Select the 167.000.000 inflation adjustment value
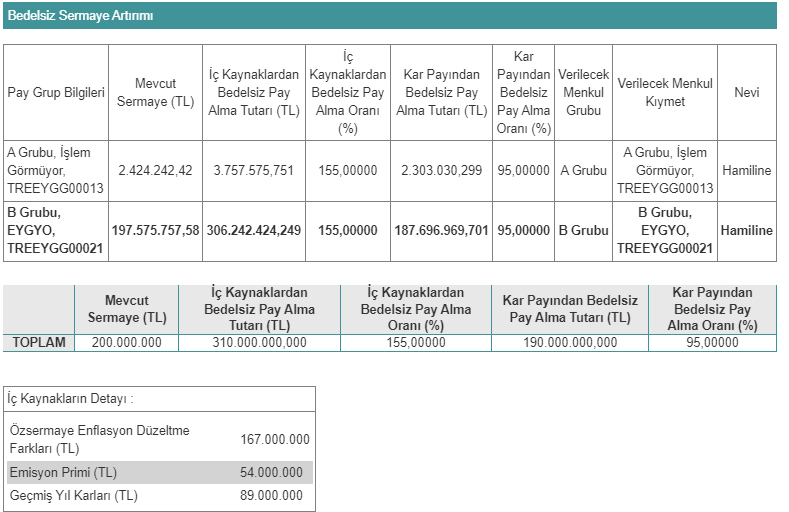 (x=275, y=439)
